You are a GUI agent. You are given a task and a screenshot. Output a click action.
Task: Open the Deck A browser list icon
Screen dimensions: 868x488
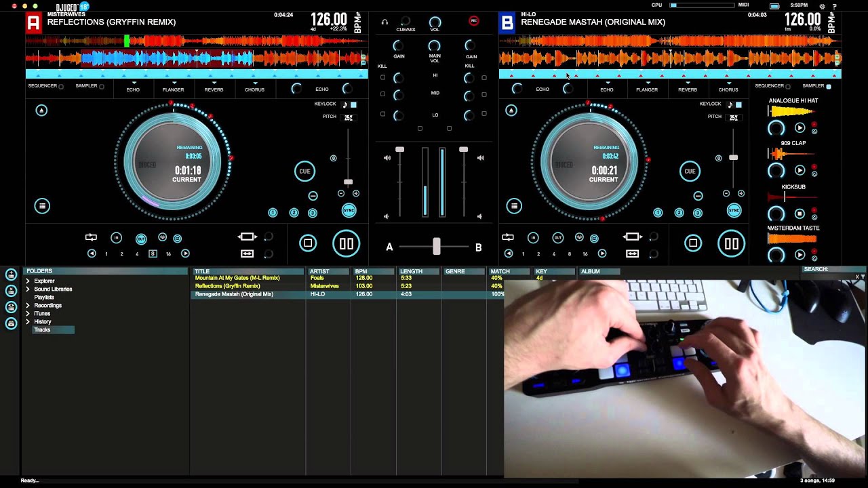(x=42, y=206)
